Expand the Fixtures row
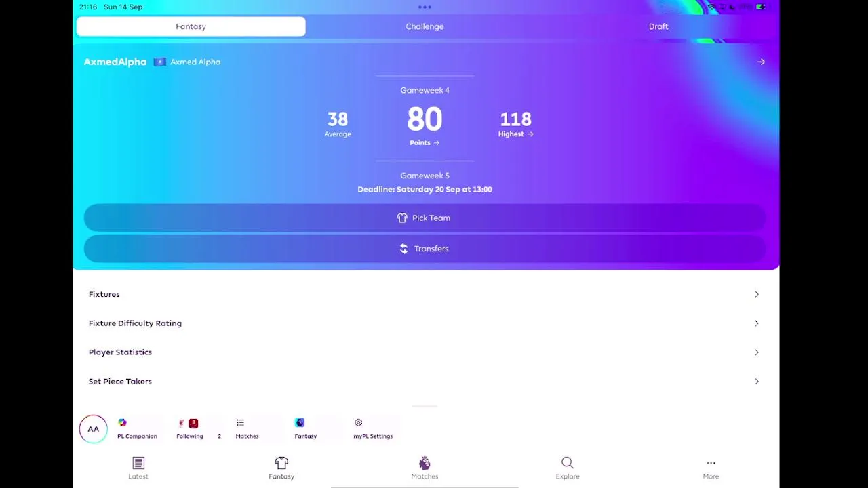 coord(425,294)
